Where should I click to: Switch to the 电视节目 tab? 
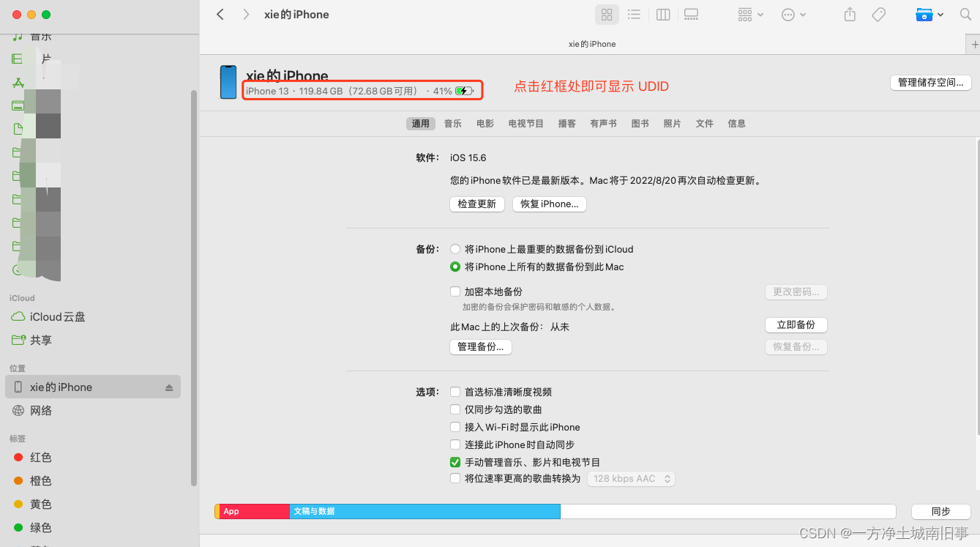point(526,124)
